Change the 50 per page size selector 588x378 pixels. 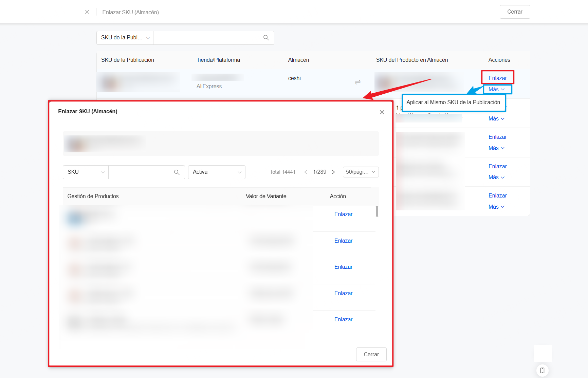tap(361, 172)
